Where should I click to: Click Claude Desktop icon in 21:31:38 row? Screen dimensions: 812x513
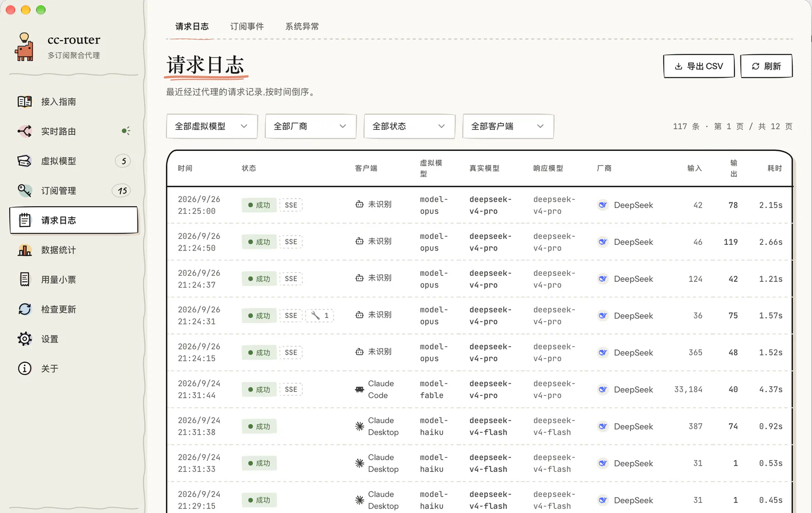pyautogui.click(x=359, y=427)
